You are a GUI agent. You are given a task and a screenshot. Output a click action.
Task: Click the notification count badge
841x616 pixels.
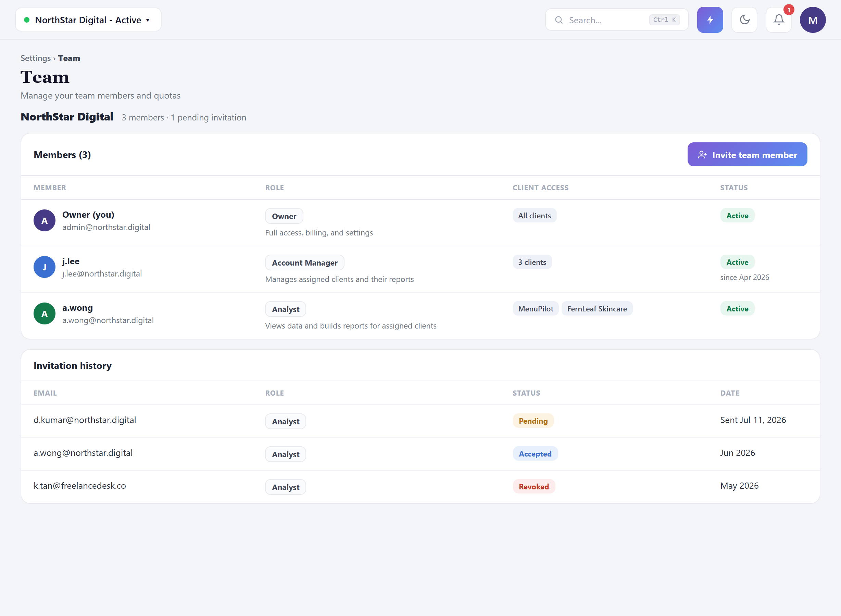pyautogui.click(x=788, y=10)
